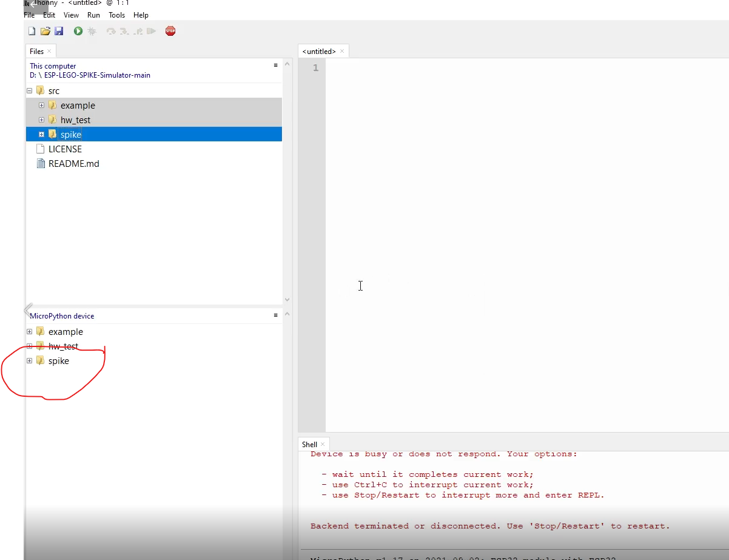Select the local hw_test folder under src
Viewport: 729px width, 560px height.
click(x=154, y=120)
